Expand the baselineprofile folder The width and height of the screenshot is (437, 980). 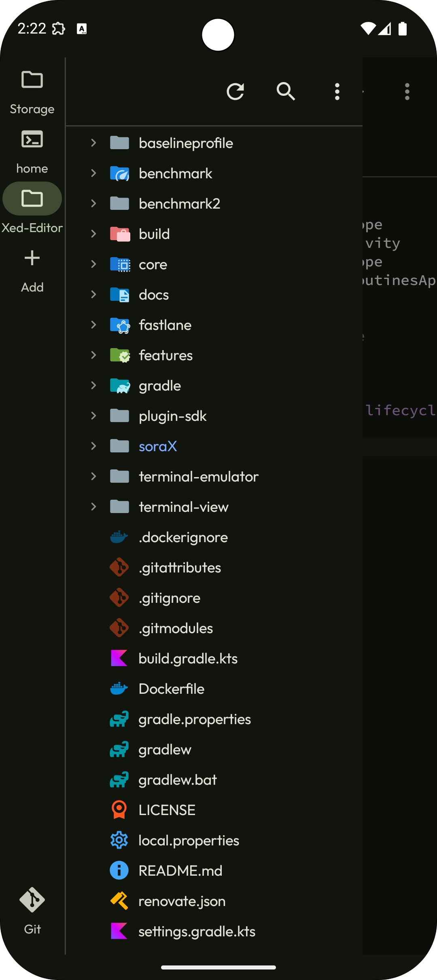pyautogui.click(x=93, y=143)
